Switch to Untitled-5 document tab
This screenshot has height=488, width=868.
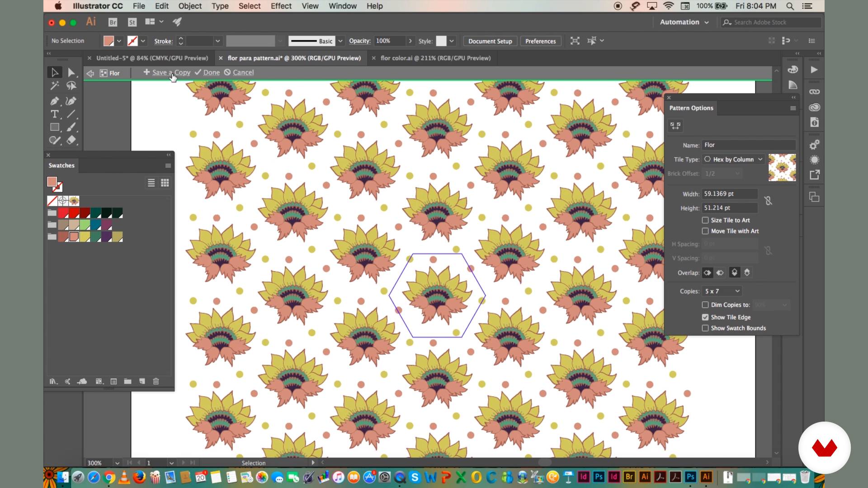(x=152, y=58)
